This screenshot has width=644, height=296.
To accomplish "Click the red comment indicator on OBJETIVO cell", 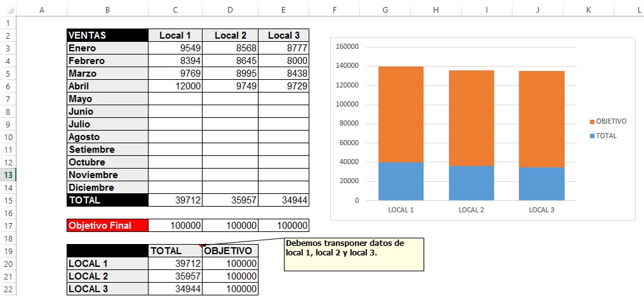I will [x=202, y=246].
